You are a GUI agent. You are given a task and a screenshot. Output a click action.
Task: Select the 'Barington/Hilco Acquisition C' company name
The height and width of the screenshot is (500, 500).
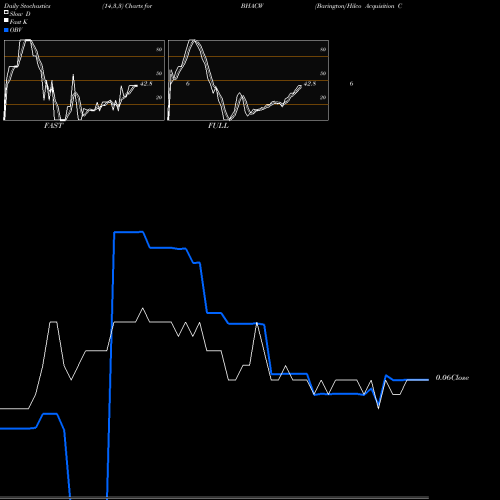click(x=358, y=6)
